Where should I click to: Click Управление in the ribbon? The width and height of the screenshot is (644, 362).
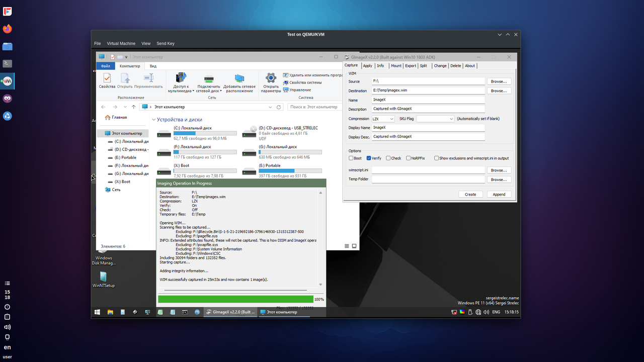click(297, 90)
